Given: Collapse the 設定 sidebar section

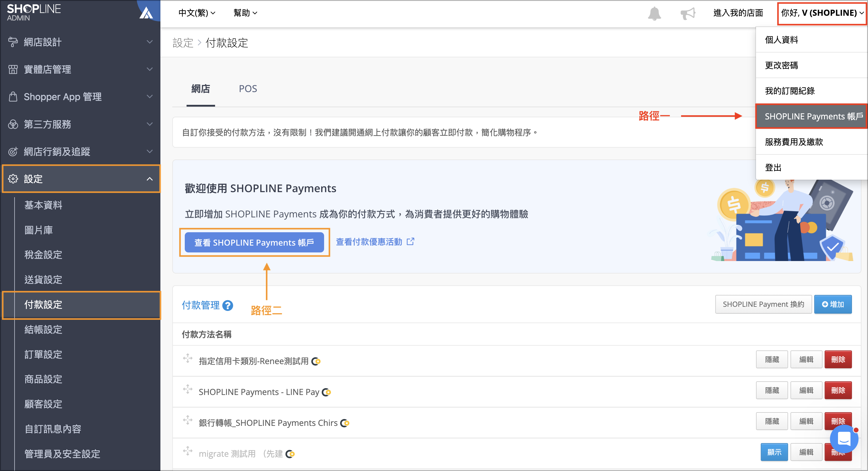Looking at the screenshot, I should pos(81,178).
